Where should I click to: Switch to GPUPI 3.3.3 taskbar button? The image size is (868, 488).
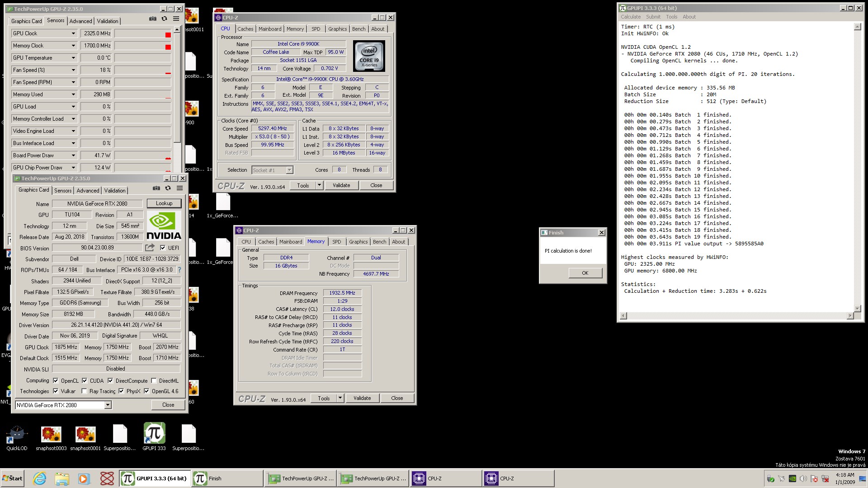pos(155,479)
